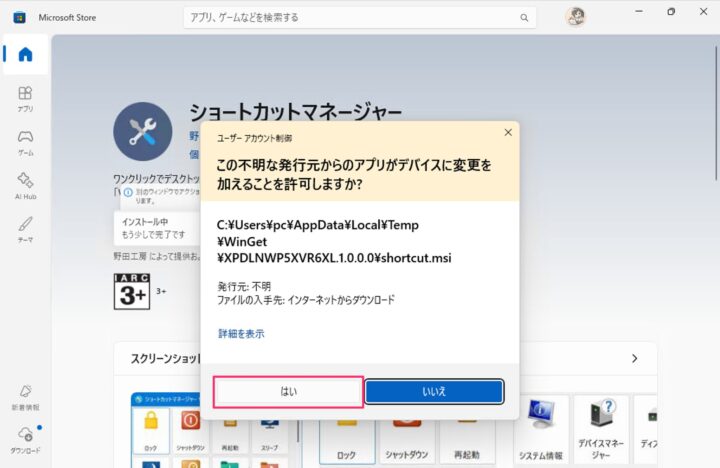Screen dimensions: 720x468
Task: Open the アプリ (Apps) section
Action: (25, 97)
